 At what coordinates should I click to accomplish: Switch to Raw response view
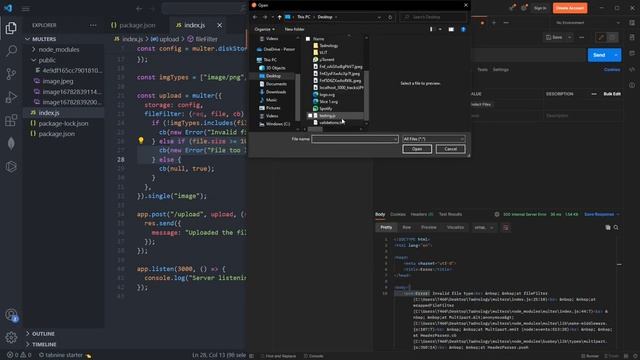click(x=407, y=227)
